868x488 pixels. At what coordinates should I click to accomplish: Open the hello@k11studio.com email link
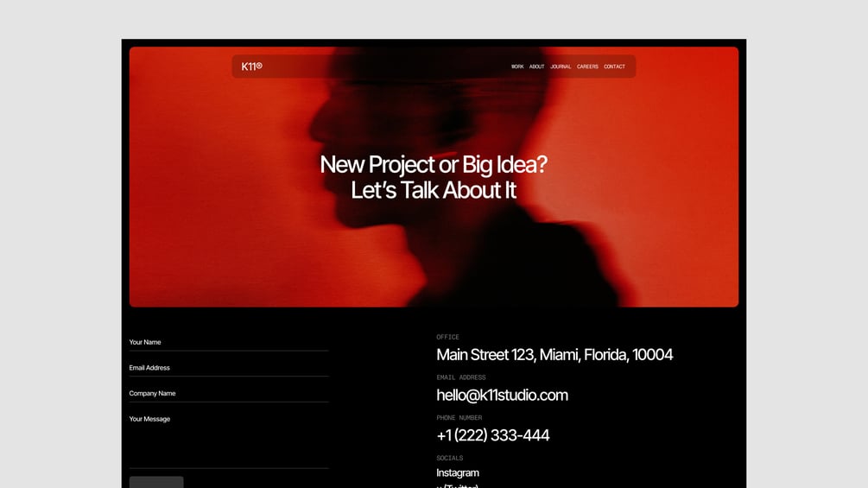tap(502, 395)
